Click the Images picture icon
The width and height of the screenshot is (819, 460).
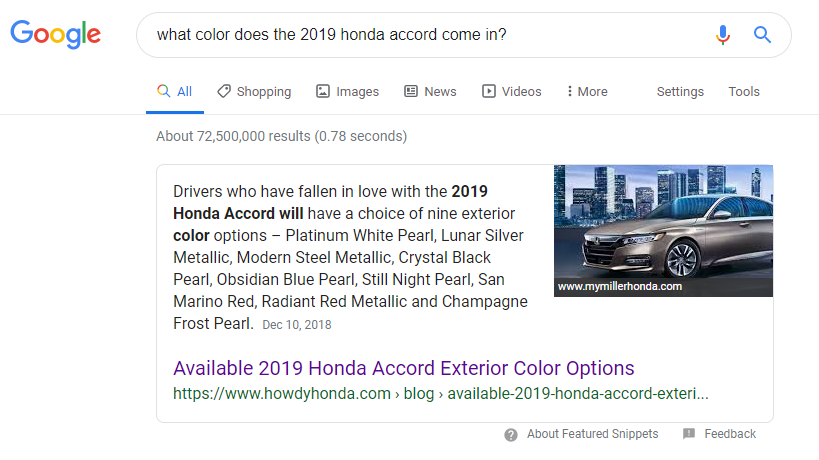pos(323,91)
